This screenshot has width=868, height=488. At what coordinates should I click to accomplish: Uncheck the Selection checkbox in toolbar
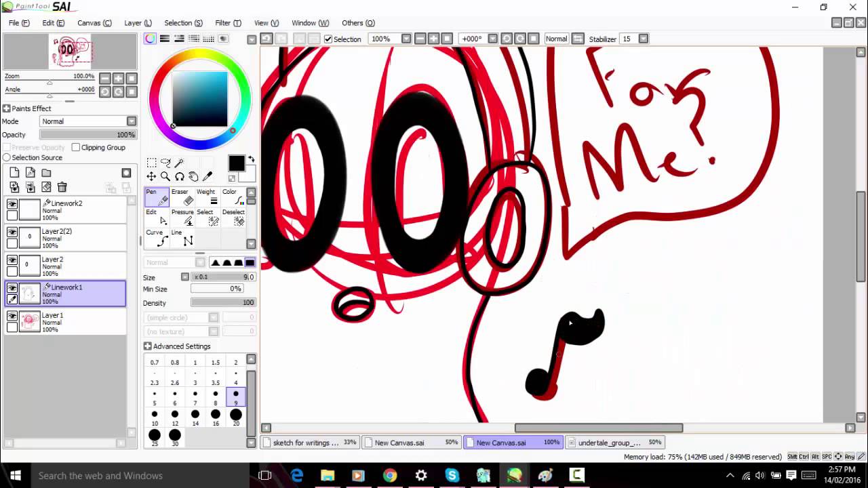tap(328, 39)
